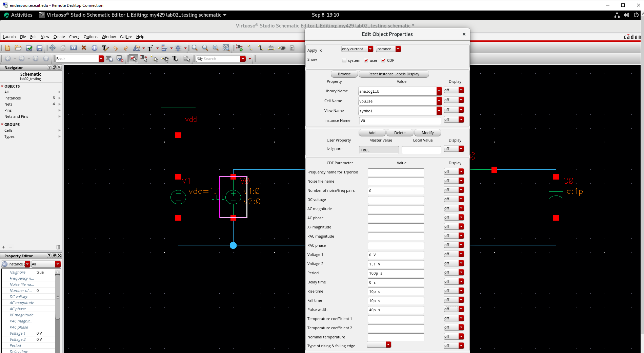This screenshot has width=644, height=353.
Task: Click the Browse button
Action: [x=344, y=74]
